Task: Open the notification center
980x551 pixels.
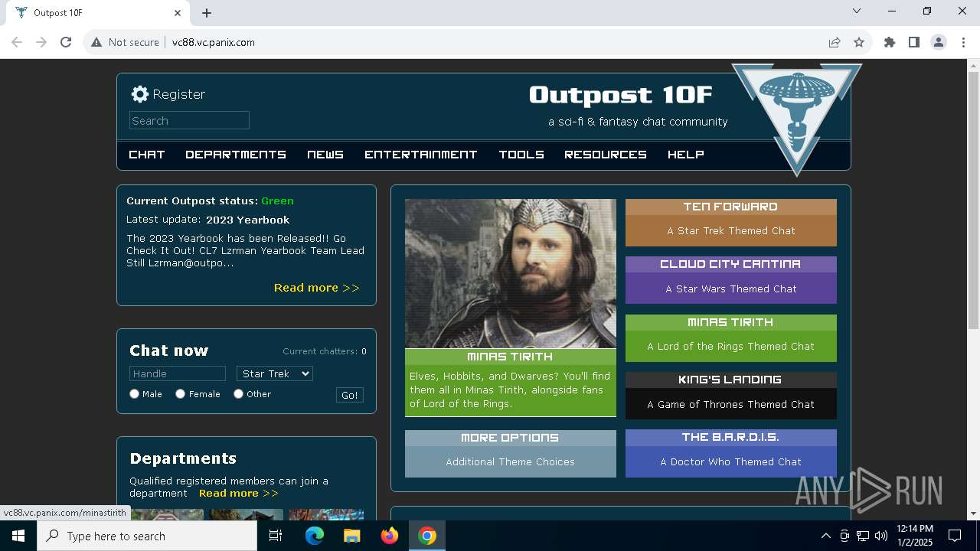Action: coord(955,536)
